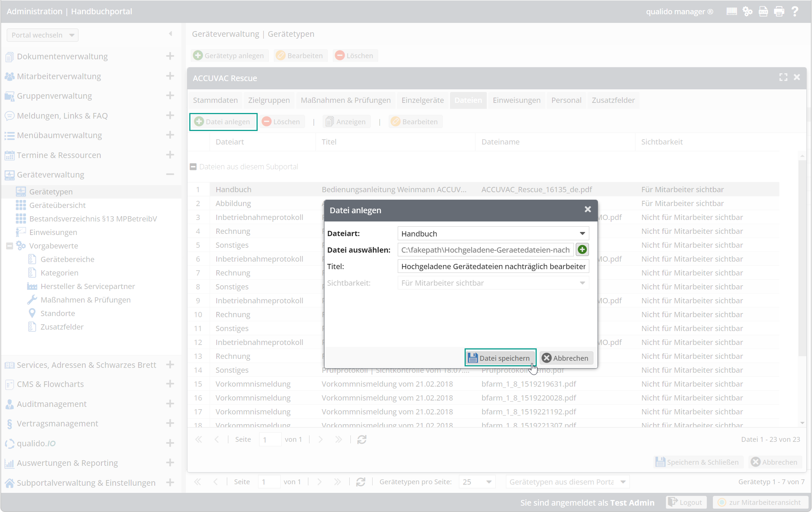
Task: Refresh the file list pagination
Action: click(362, 440)
